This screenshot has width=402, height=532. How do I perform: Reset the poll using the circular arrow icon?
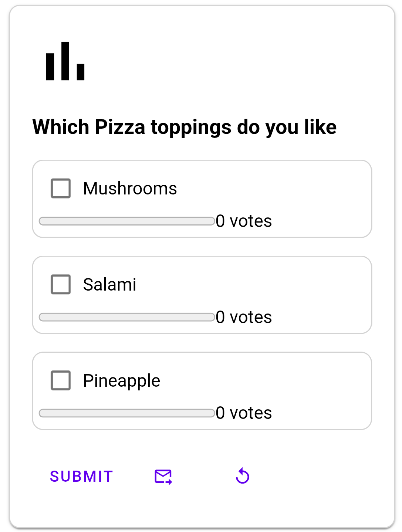click(x=242, y=477)
